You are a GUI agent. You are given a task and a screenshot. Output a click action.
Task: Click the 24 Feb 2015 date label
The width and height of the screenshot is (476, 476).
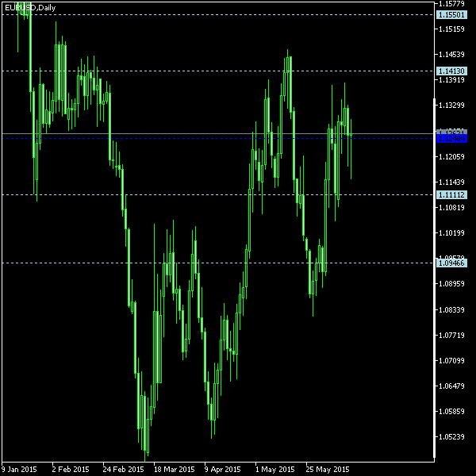click(123, 470)
